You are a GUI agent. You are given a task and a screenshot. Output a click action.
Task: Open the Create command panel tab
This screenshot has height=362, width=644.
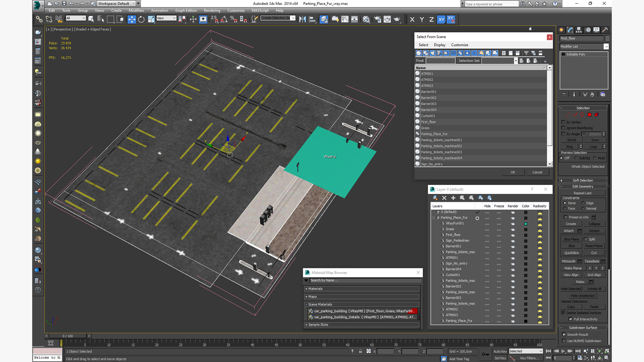point(561,30)
